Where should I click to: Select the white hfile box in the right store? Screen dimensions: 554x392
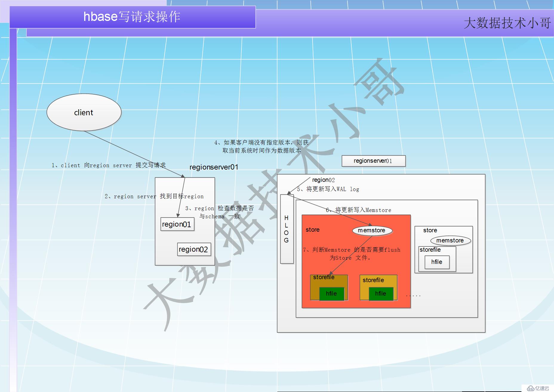[437, 262]
